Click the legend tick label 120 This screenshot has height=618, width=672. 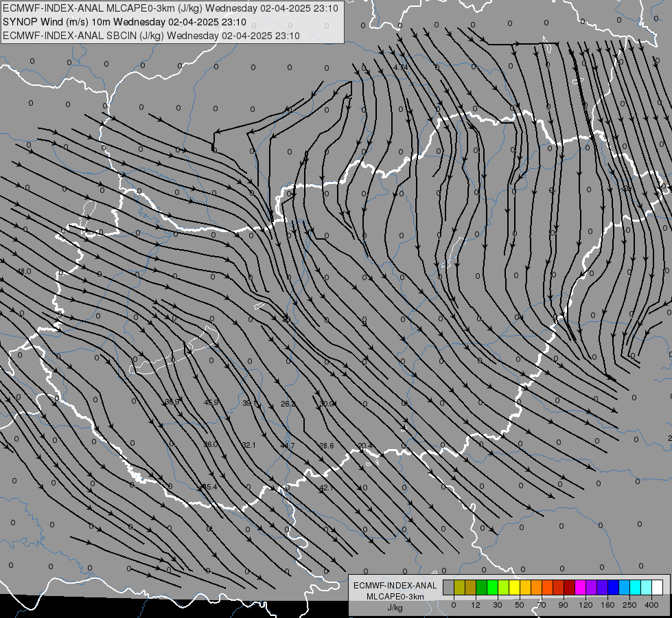click(586, 605)
